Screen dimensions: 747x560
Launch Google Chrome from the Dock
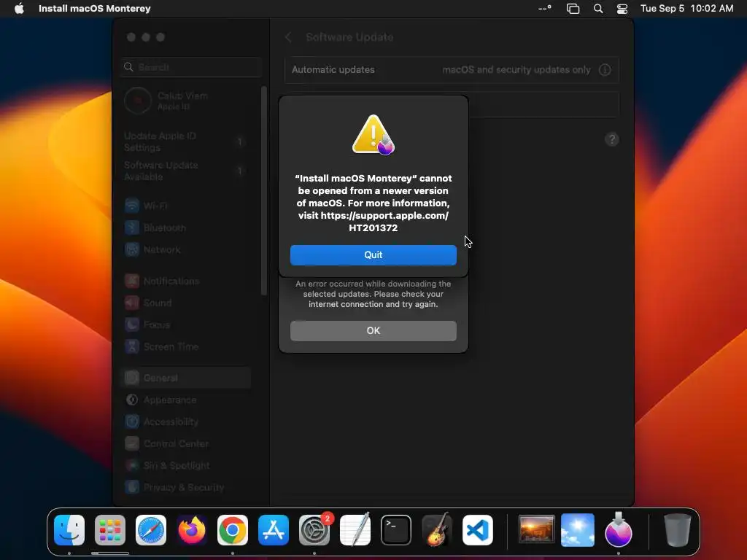(x=233, y=530)
